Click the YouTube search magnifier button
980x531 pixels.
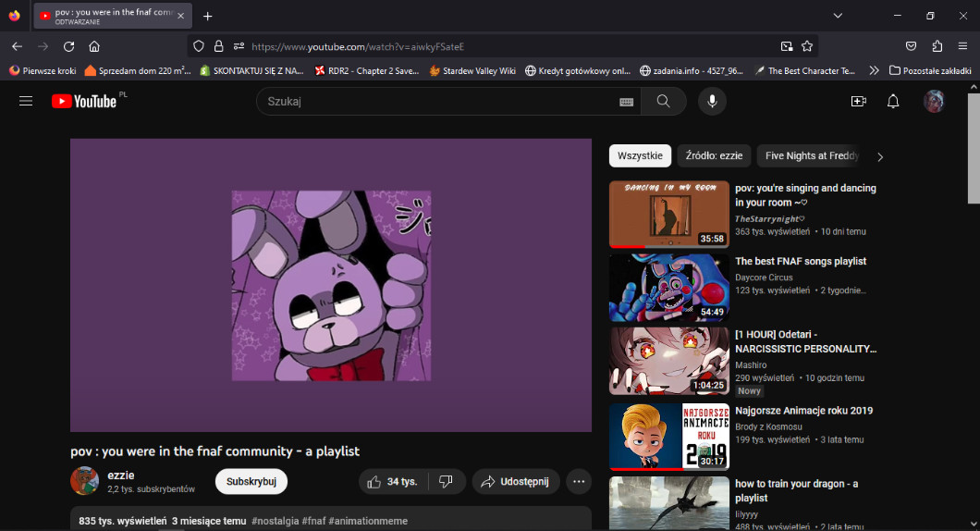pyautogui.click(x=663, y=102)
